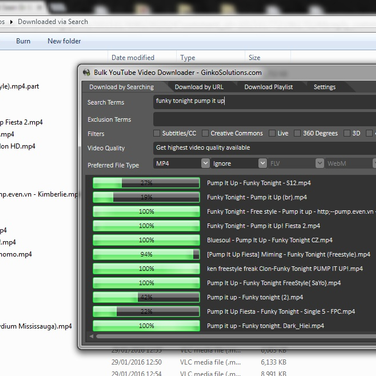Click progress bar for Pump it up - Funky tonight (2).mp4

[x=146, y=297]
